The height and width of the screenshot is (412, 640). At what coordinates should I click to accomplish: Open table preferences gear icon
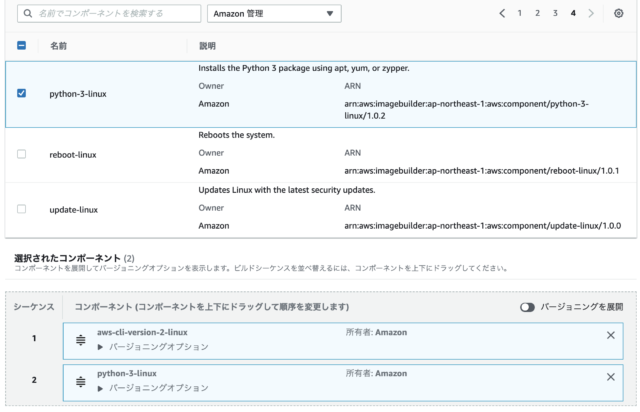pyautogui.click(x=618, y=13)
